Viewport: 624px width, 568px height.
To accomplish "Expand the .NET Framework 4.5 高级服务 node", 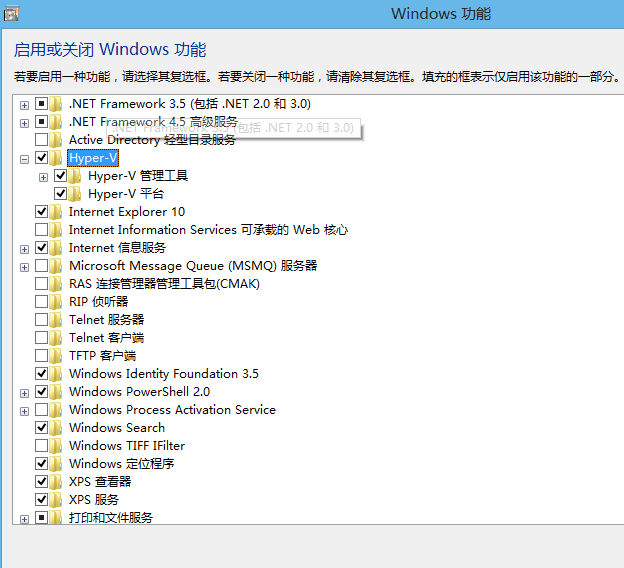I will point(24,123).
